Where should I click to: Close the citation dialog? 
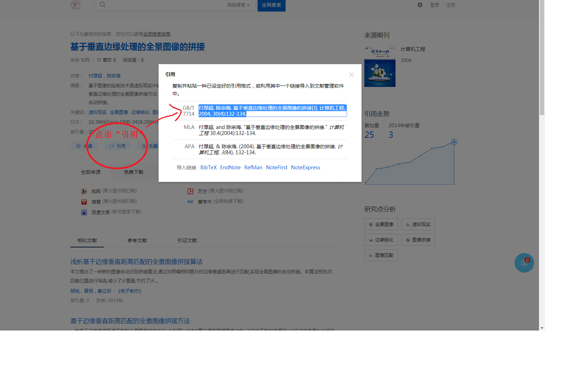coord(351,75)
